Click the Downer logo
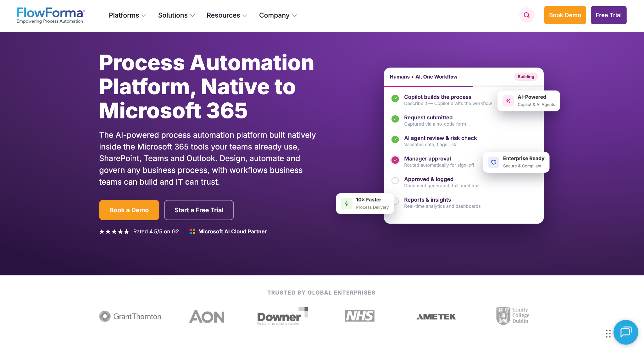 coord(283,316)
